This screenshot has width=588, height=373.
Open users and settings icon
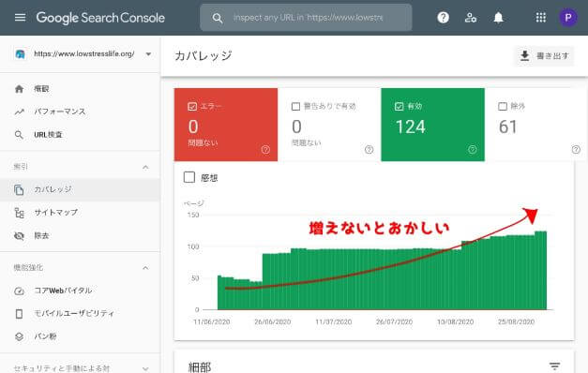(x=470, y=17)
